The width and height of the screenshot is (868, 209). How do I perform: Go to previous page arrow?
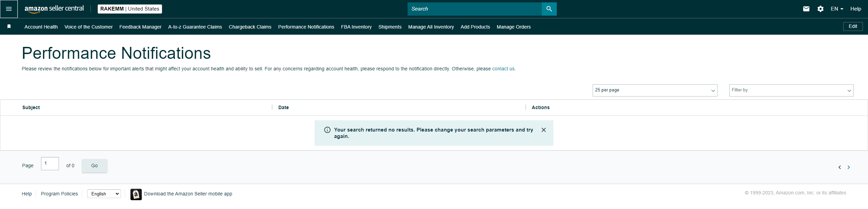(x=840, y=167)
